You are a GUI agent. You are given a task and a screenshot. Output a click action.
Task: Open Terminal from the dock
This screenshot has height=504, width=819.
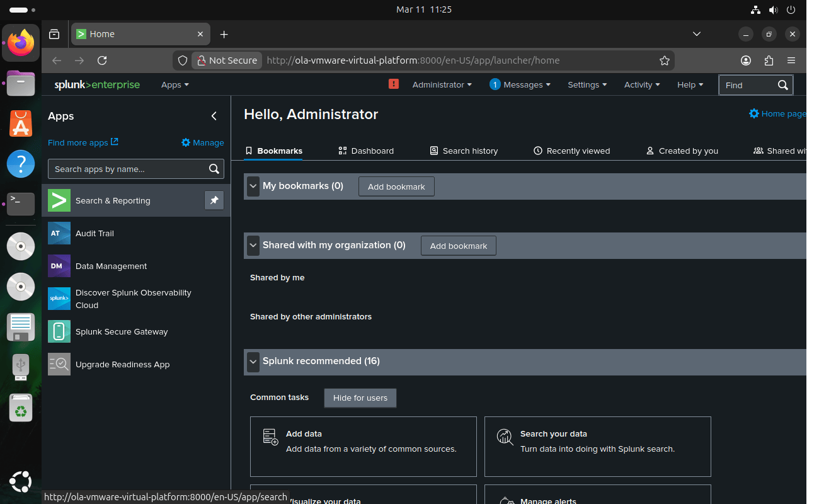tap(21, 203)
